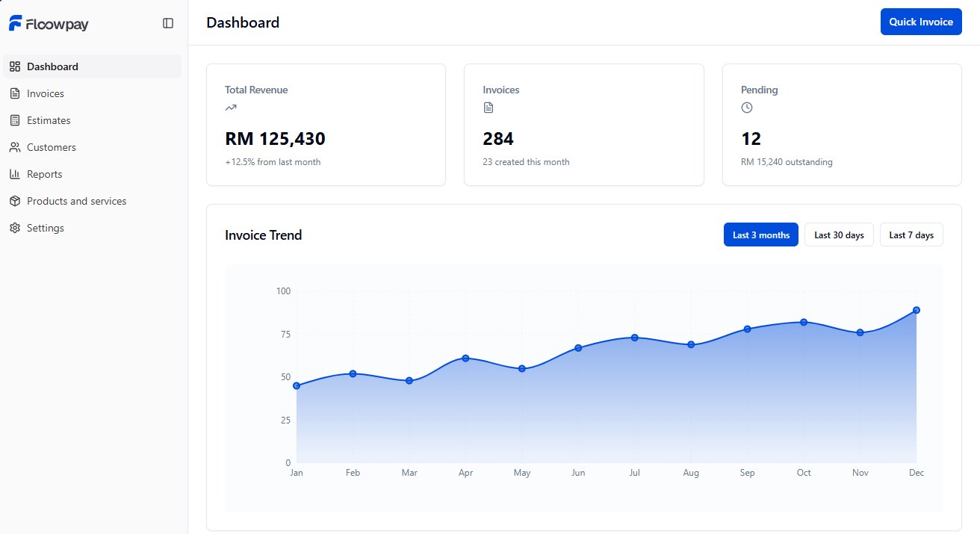The image size is (980, 534).
Task: Click the Apr data point on the chart
Action: pyautogui.click(x=465, y=358)
